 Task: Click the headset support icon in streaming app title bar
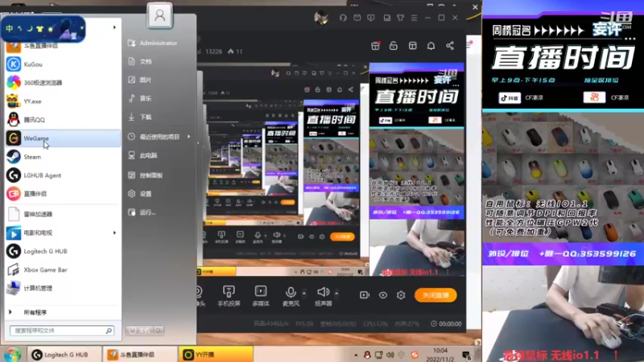point(343,18)
